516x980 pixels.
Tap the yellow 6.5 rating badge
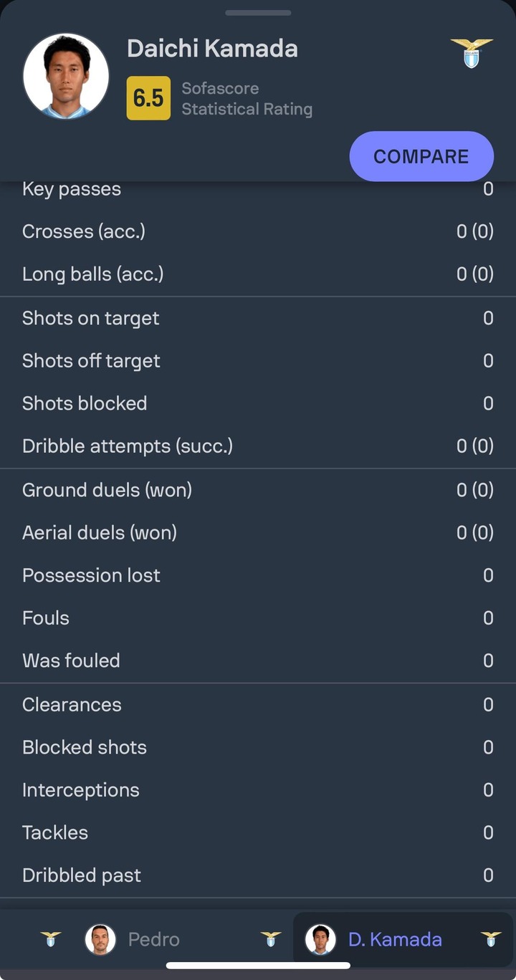[148, 98]
